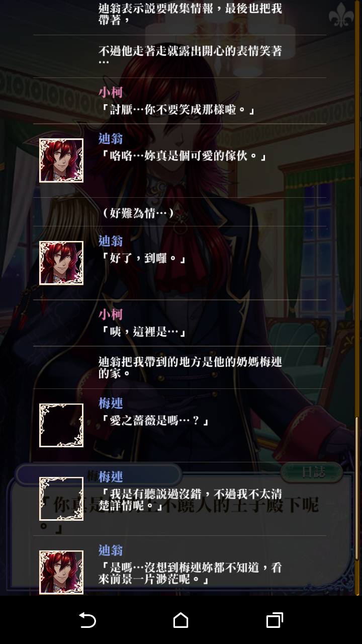Screen dimensions: 362x644
Task: Tap 迪翁's portrait at the bottom of the log
Action: 61,572
